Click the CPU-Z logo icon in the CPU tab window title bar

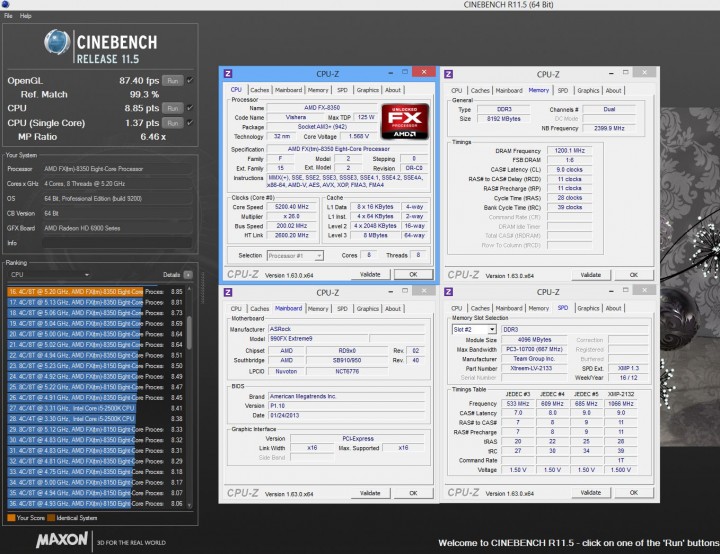[x=228, y=73]
